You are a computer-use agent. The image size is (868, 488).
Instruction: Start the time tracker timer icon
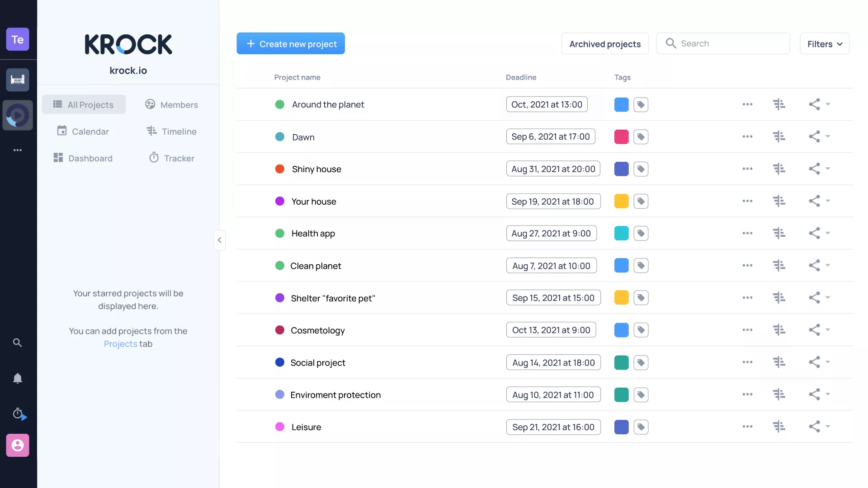tap(19, 414)
